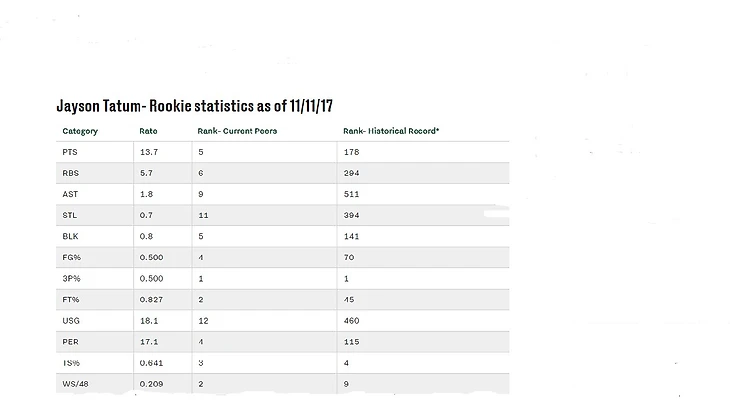Select FT% current peers rank '2'
This screenshot has height=401, width=730.
click(x=201, y=299)
